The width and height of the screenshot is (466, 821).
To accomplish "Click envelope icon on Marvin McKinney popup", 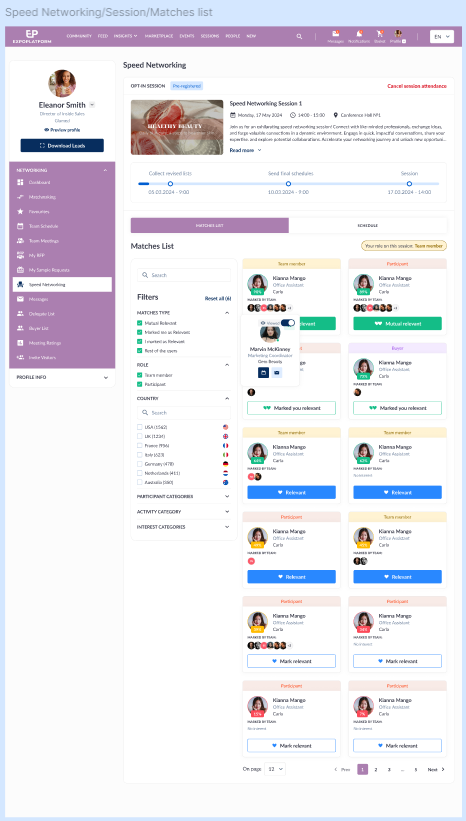I will pos(276,372).
